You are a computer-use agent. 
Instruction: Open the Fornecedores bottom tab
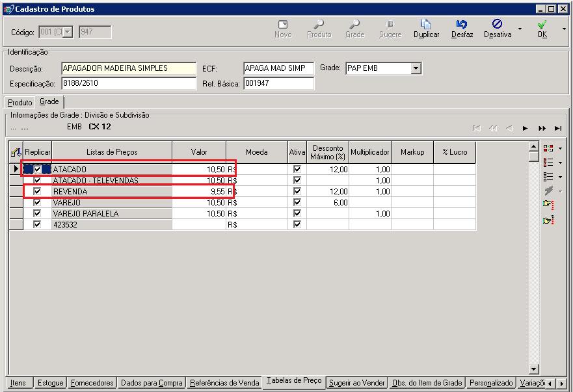click(92, 383)
